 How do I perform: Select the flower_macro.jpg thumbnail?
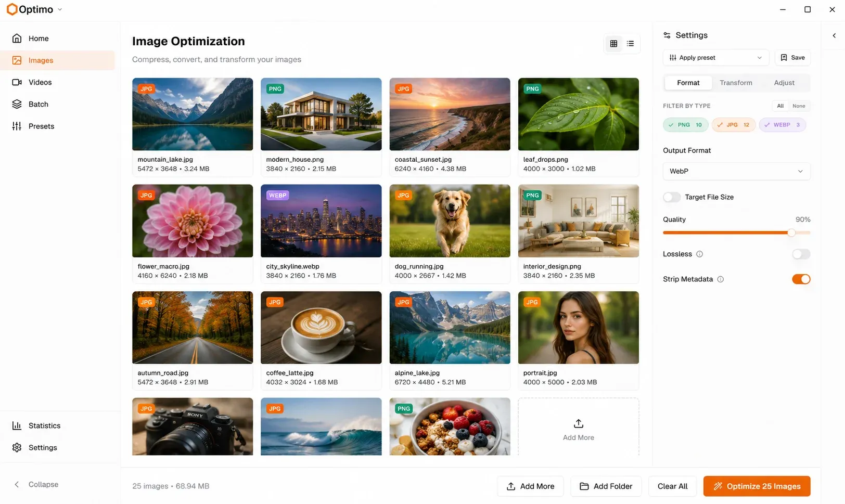click(x=193, y=221)
